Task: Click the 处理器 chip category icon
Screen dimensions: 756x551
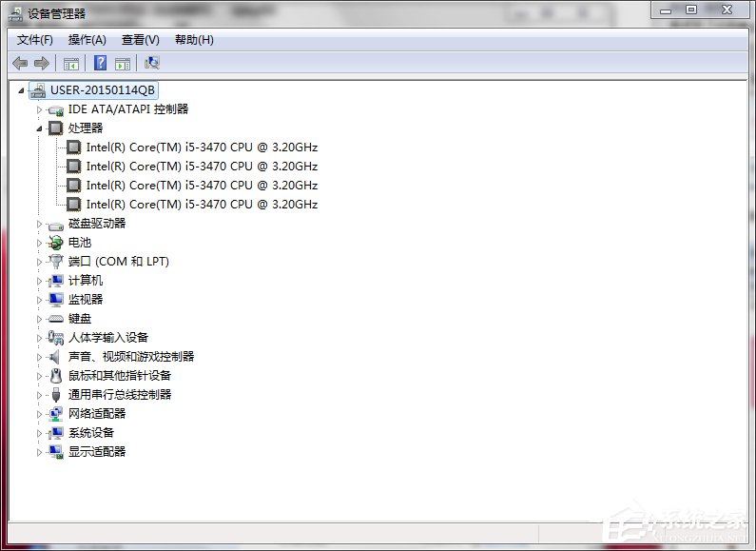Action: 55,128
